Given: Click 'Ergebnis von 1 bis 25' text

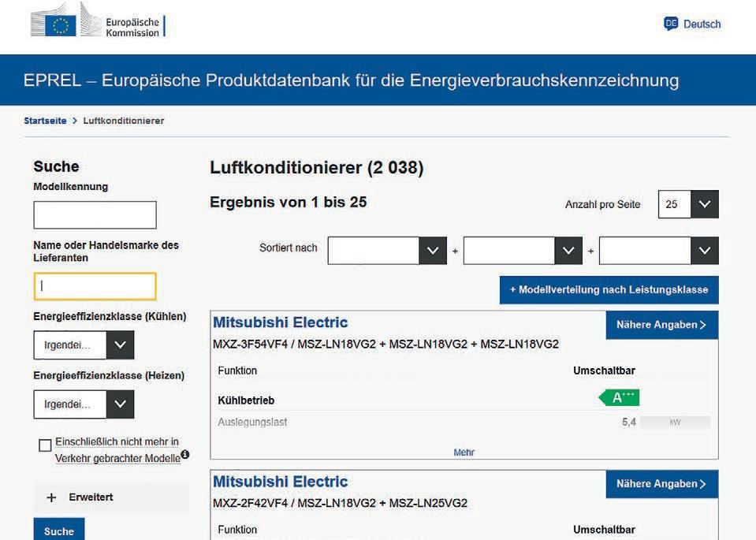Looking at the screenshot, I should pyautogui.click(x=289, y=202).
